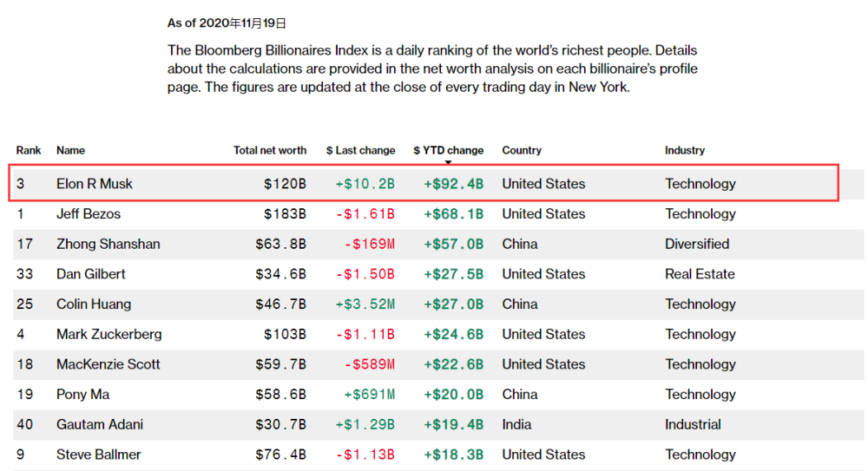Click Dan Gilbert's name

(91, 274)
